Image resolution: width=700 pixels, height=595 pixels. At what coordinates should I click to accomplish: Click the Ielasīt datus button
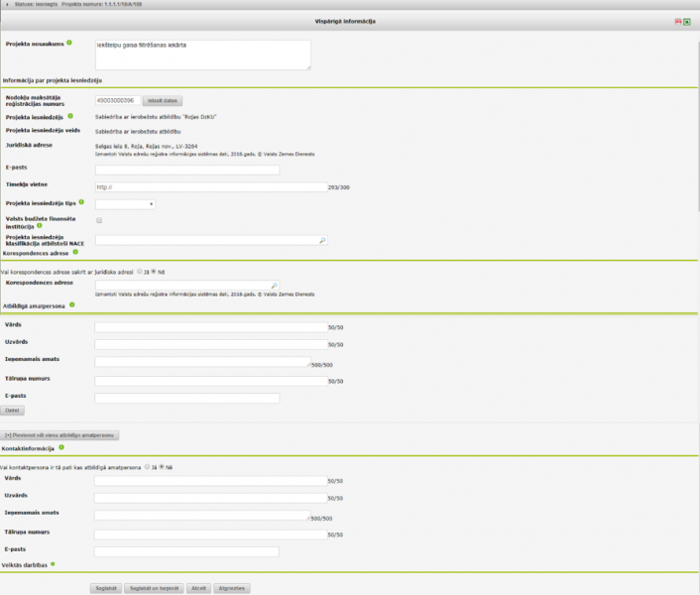(x=163, y=100)
